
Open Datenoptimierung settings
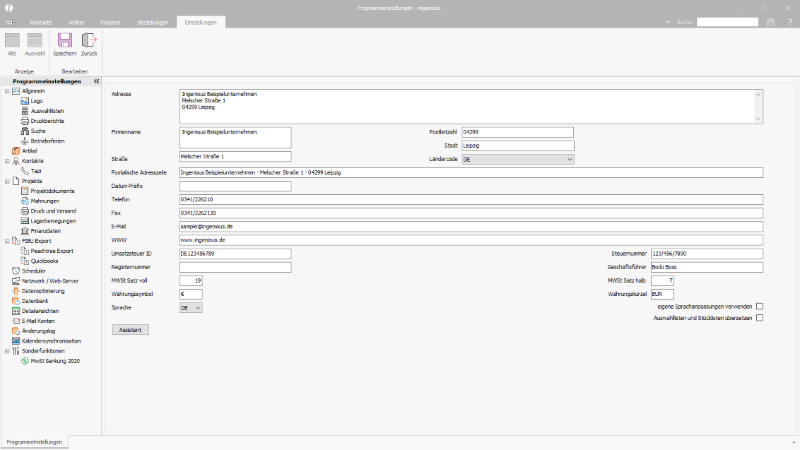tap(43, 291)
